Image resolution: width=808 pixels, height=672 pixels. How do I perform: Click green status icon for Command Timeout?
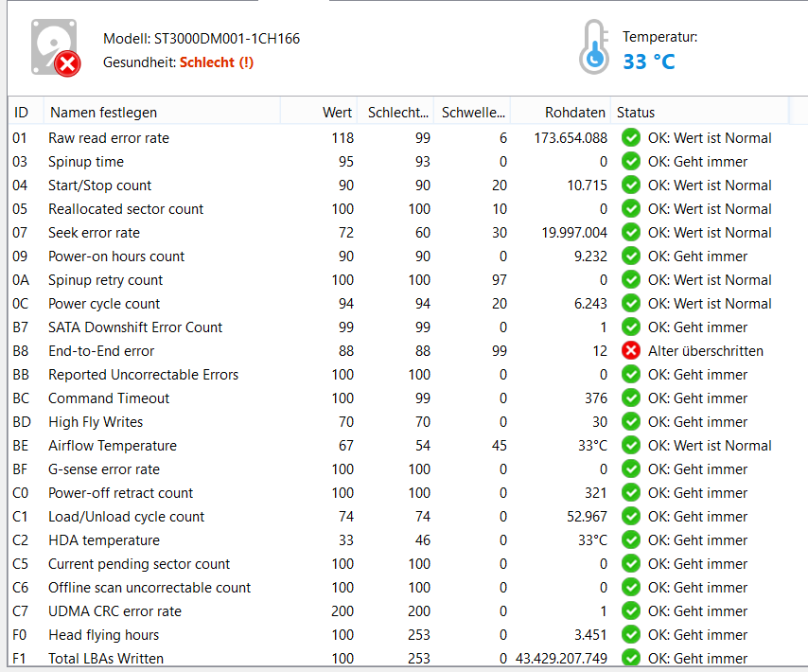631,398
